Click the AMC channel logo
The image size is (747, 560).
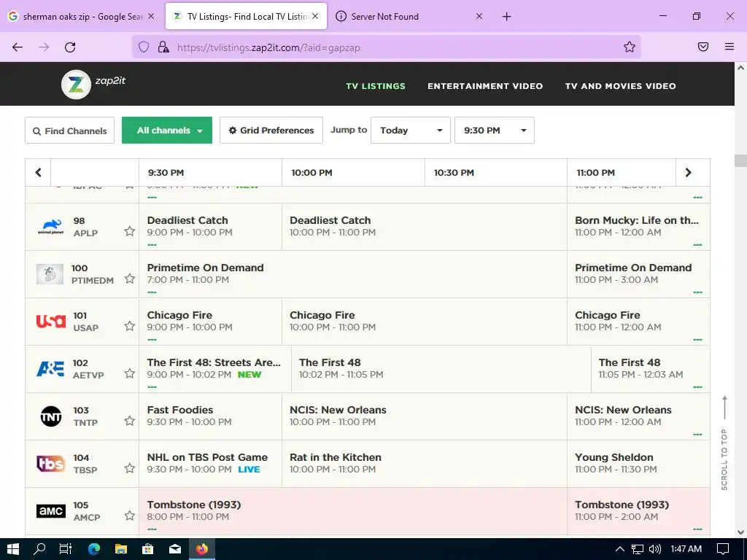51,511
